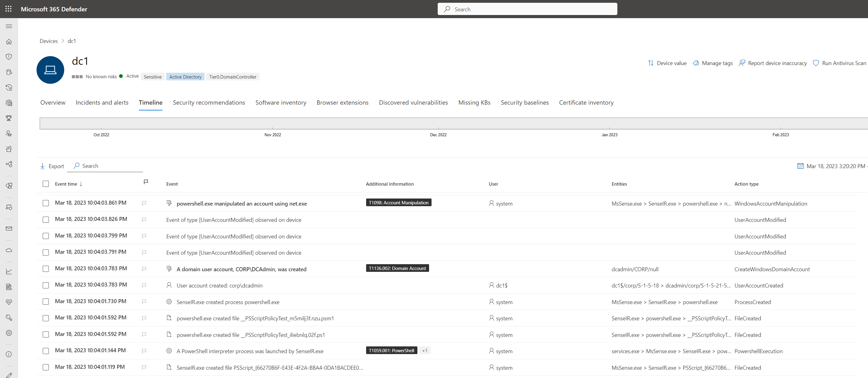Click the dc1 device laptop avatar
The width and height of the screenshot is (868, 378).
pos(50,70)
